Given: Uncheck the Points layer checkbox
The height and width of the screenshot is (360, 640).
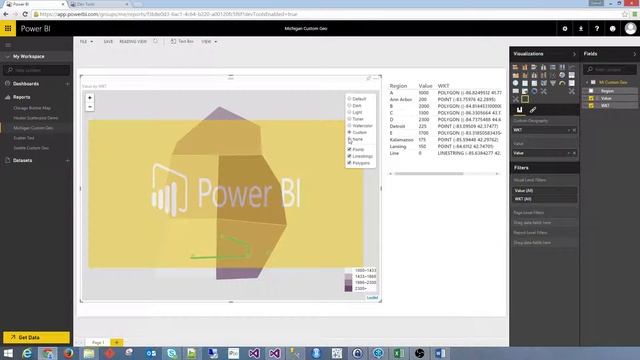Looking at the screenshot, I should coord(349,149).
